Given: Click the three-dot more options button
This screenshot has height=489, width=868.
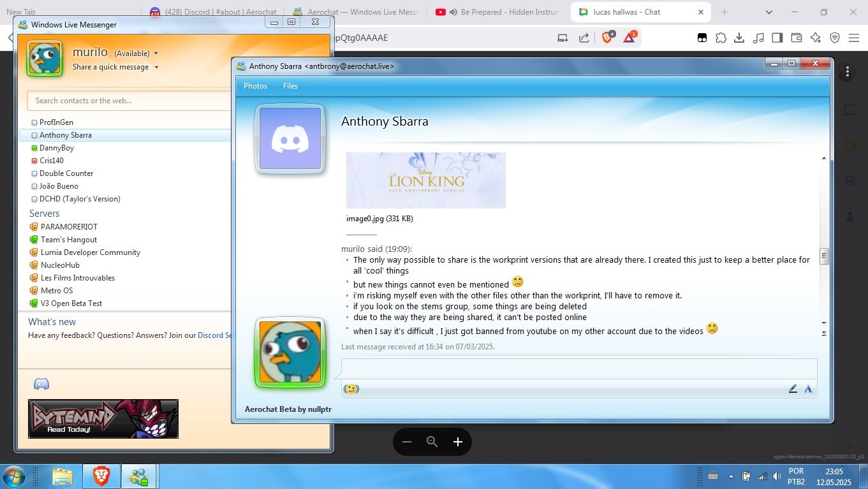Looking at the screenshot, I should pos(848,71).
